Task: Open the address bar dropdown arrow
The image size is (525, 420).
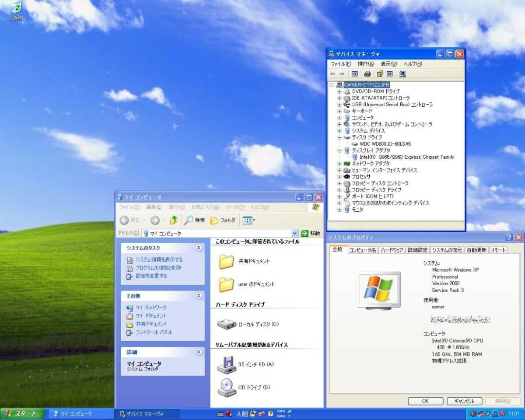Action: (x=294, y=234)
